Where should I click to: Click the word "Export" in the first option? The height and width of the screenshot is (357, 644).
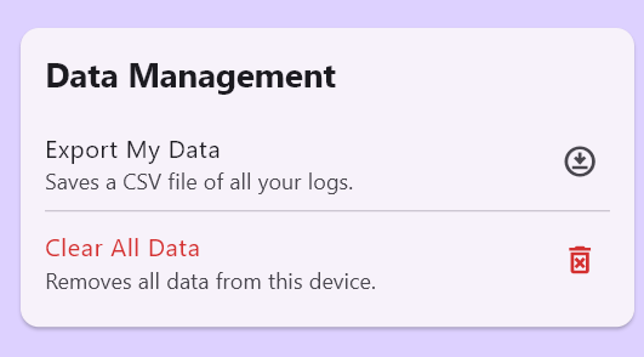[82, 150]
